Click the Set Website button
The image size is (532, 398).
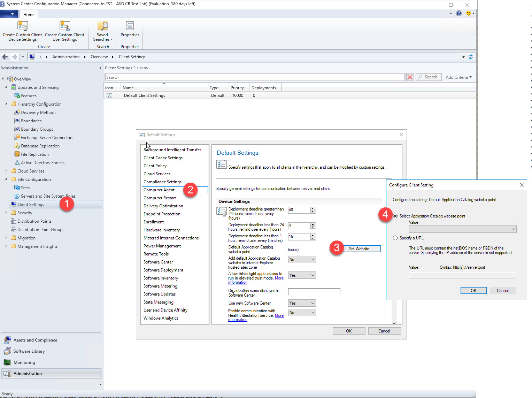(x=361, y=249)
